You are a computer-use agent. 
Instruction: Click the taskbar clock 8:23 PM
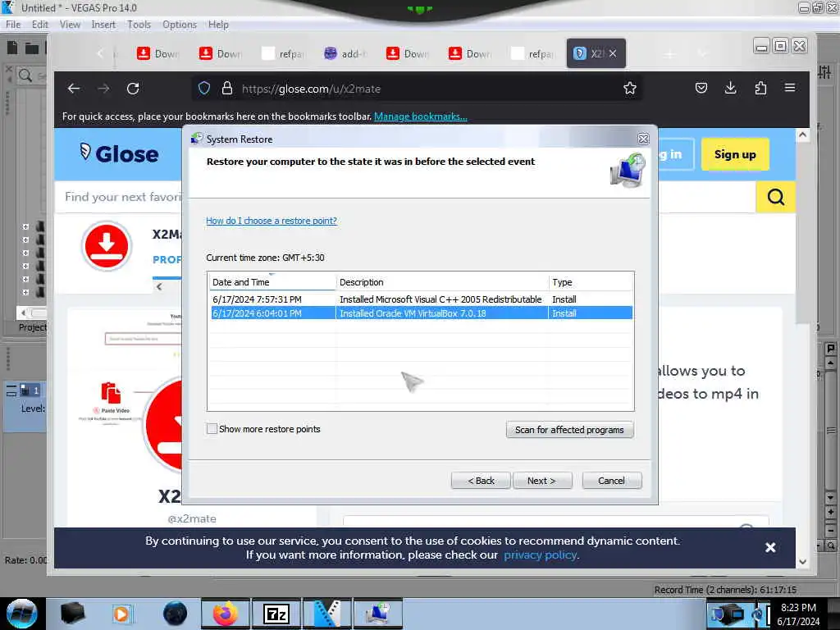pyautogui.click(x=798, y=608)
